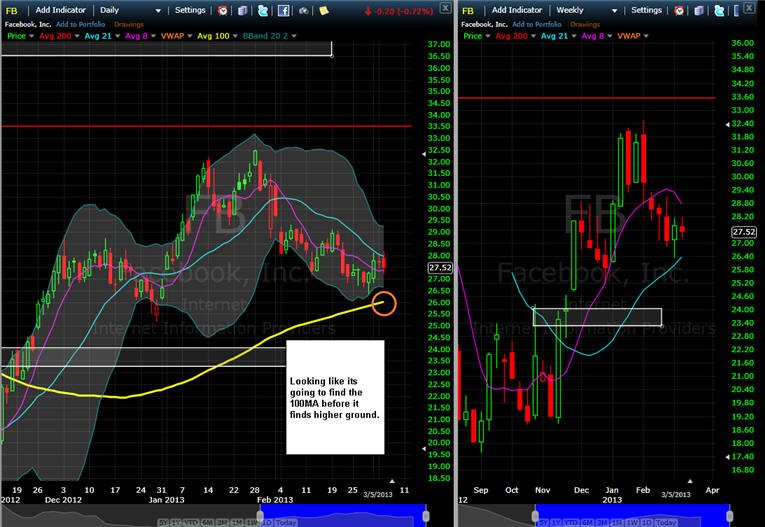Open the stacked documents icon on Daily chart
Image resolution: width=765 pixels, height=527 pixels.
242,10
